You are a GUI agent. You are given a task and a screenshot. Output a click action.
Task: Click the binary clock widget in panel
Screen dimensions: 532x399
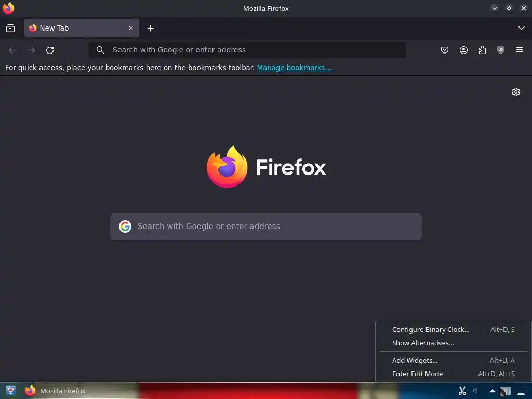pyautogui.click(x=506, y=391)
